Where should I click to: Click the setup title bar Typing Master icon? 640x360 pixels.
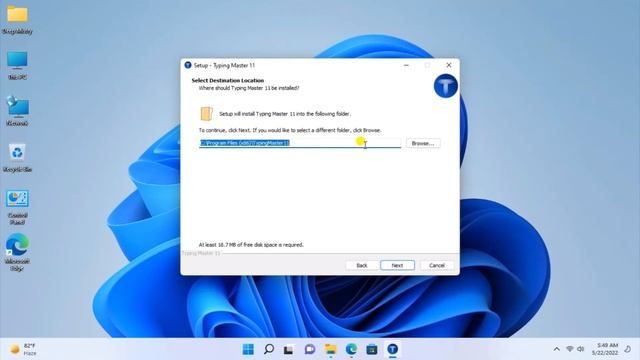coord(188,65)
